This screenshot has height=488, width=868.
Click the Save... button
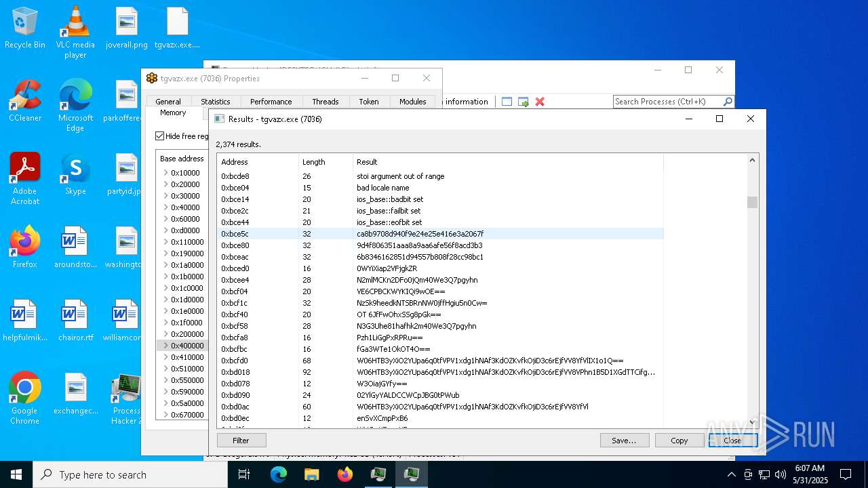point(625,441)
